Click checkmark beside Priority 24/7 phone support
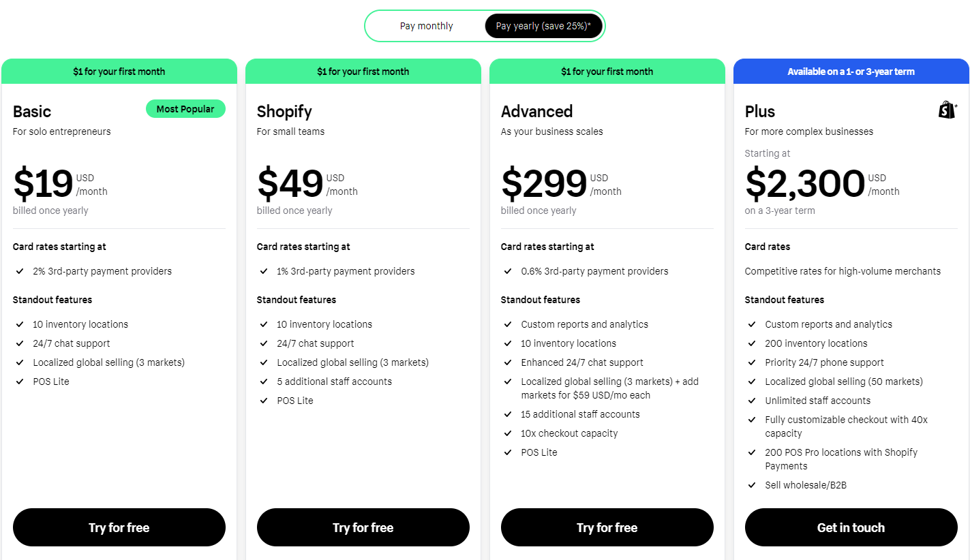This screenshot has width=970, height=560. [x=752, y=362]
